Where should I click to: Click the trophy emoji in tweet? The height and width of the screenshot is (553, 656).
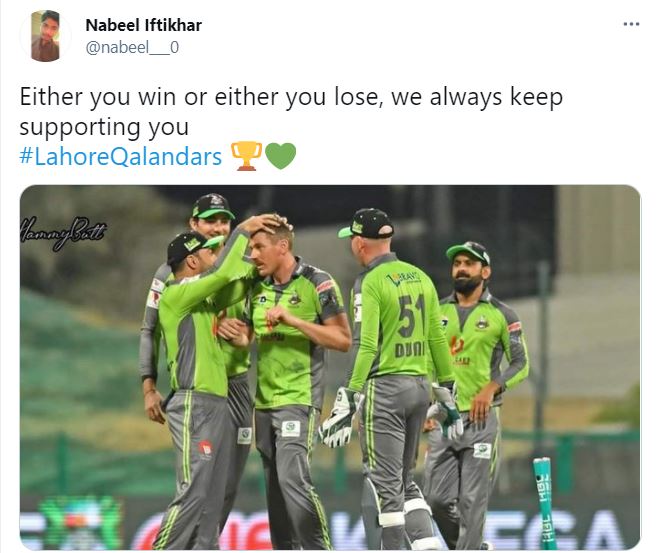(x=247, y=156)
